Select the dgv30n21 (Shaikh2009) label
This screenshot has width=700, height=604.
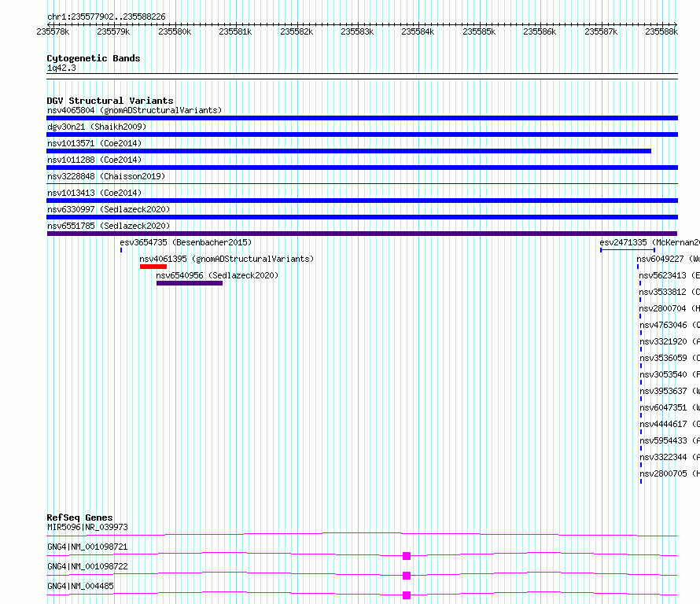97,127
